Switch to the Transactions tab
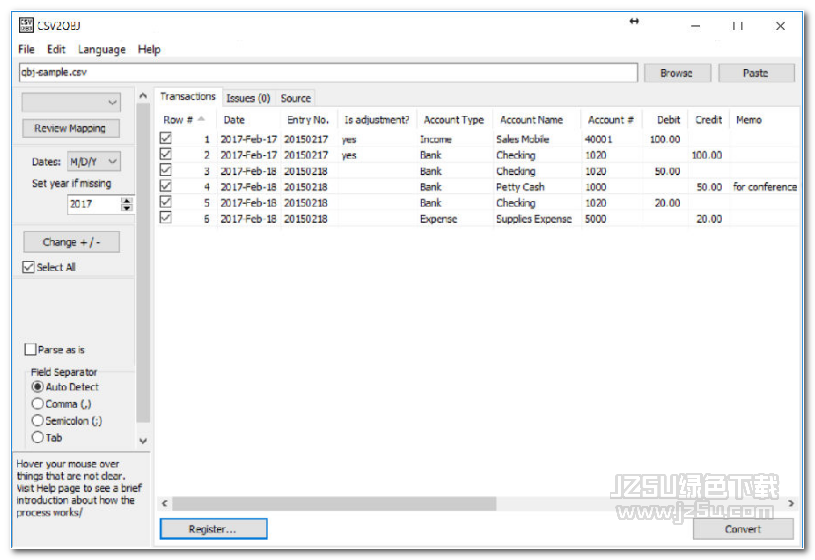The height and width of the screenshot is (560, 815). pos(188,96)
